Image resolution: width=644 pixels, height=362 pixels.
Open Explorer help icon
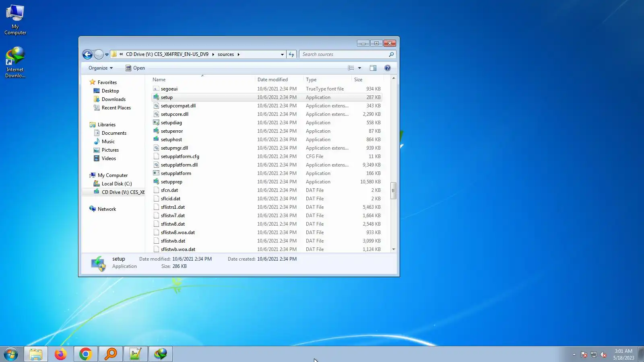click(388, 68)
